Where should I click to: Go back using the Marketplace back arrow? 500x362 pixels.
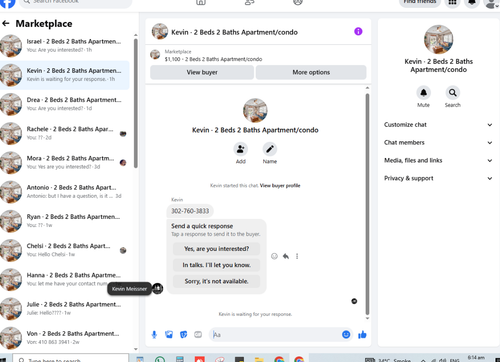click(6, 23)
